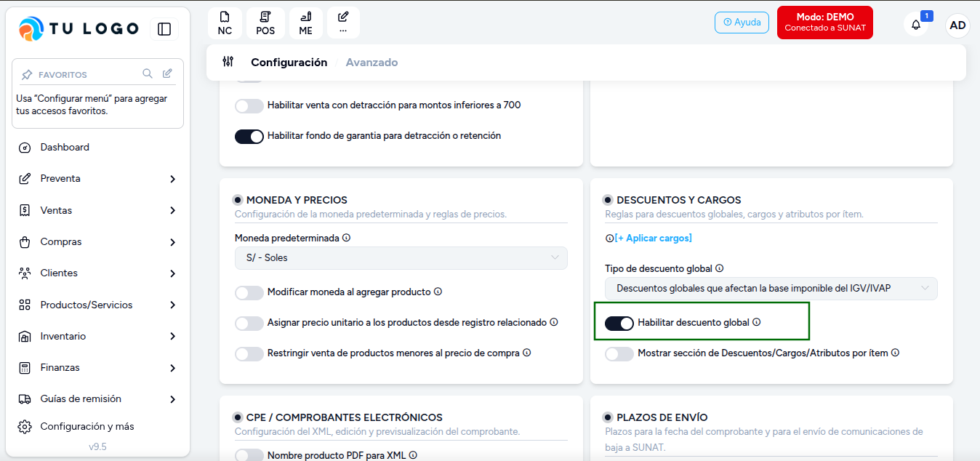Expand Compras menu in sidebar
980x461 pixels.
click(98, 242)
